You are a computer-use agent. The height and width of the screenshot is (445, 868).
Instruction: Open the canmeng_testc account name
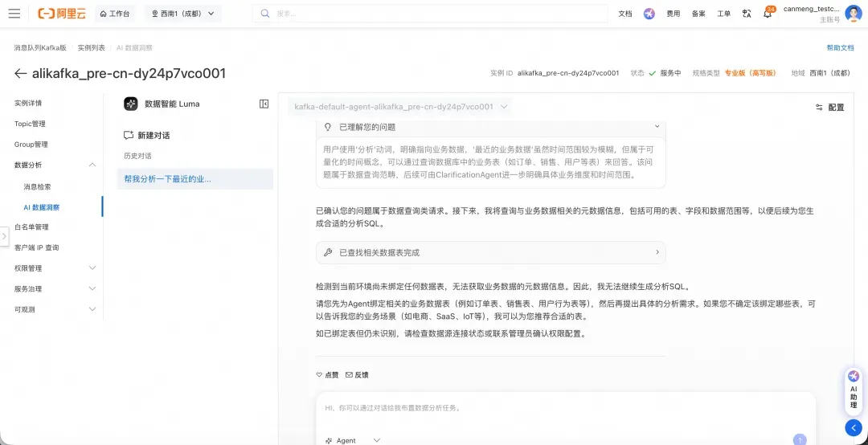(811, 9)
